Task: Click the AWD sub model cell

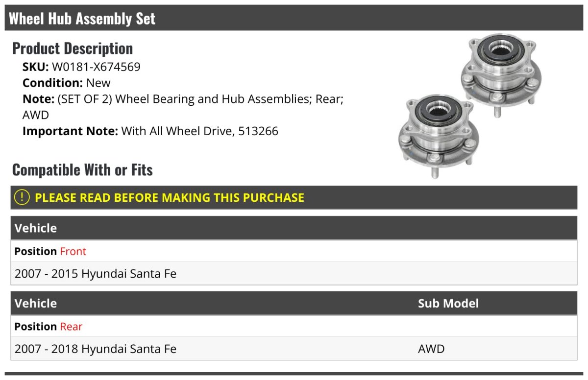Action: [431, 349]
